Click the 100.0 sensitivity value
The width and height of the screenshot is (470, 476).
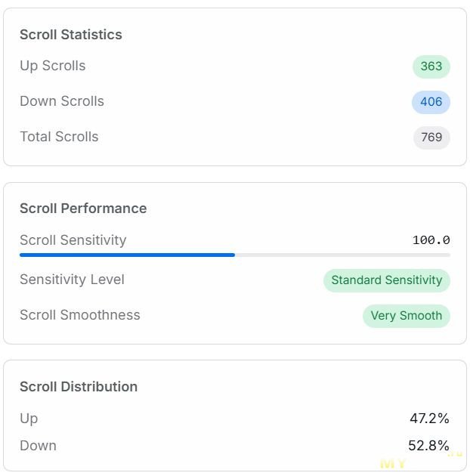(431, 240)
